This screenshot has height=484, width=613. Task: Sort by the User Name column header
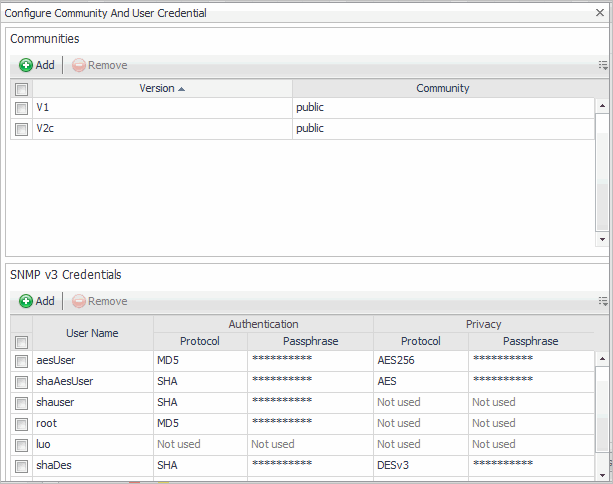[x=92, y=332]
